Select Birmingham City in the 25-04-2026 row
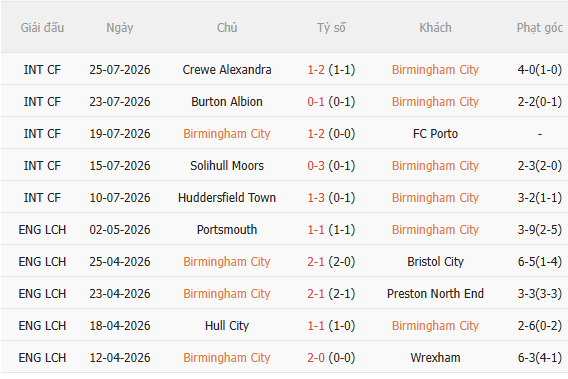 (x=227, y=262)
